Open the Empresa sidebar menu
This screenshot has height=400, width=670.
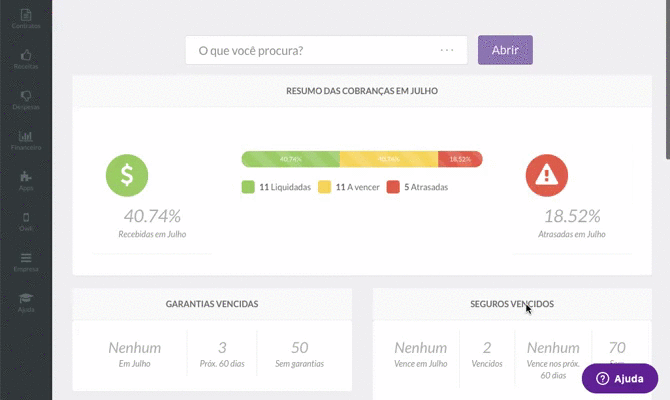tap(26, 261)
